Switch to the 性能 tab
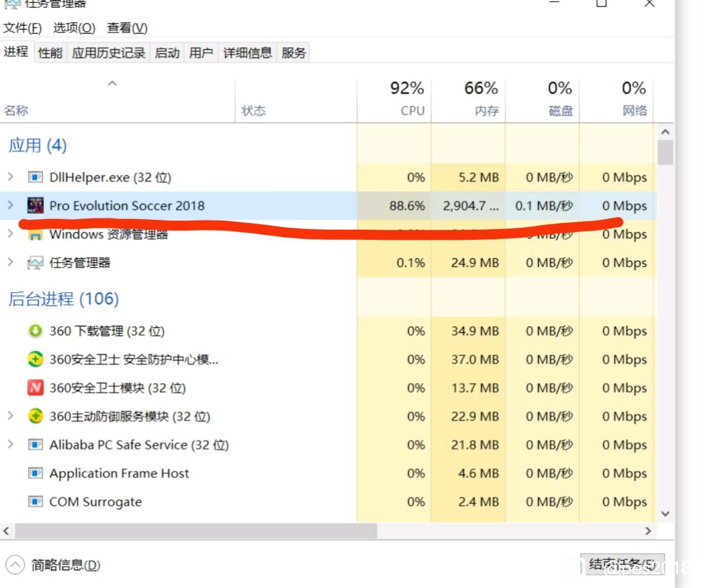The width and height of the screenshot is (721, 588). [x=50, y=53]
